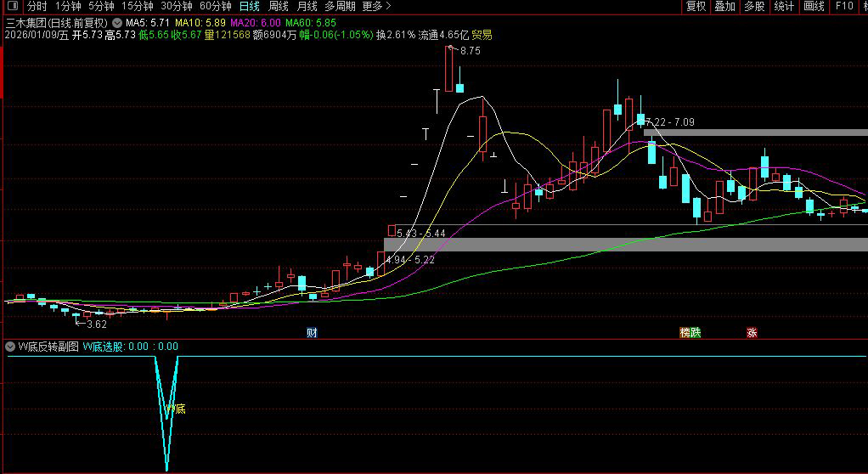The height and width of the screenshot is (474, 868).
Task: Switch to 周线 weekly chart
Action: pyautogui.click(x=279, y=6)
